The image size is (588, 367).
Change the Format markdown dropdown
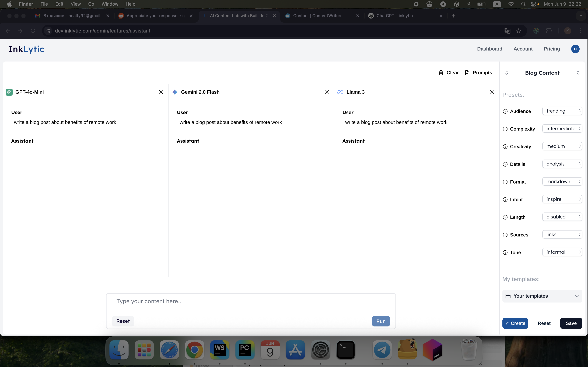562,182
